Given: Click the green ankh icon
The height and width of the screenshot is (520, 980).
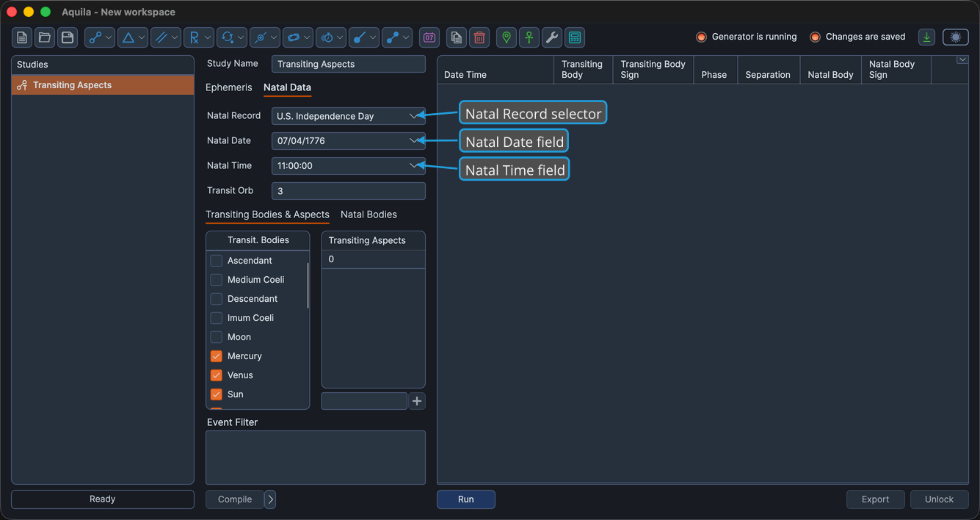Looking at the screenshot, I should pyautogui.click(x=529, y=37).
